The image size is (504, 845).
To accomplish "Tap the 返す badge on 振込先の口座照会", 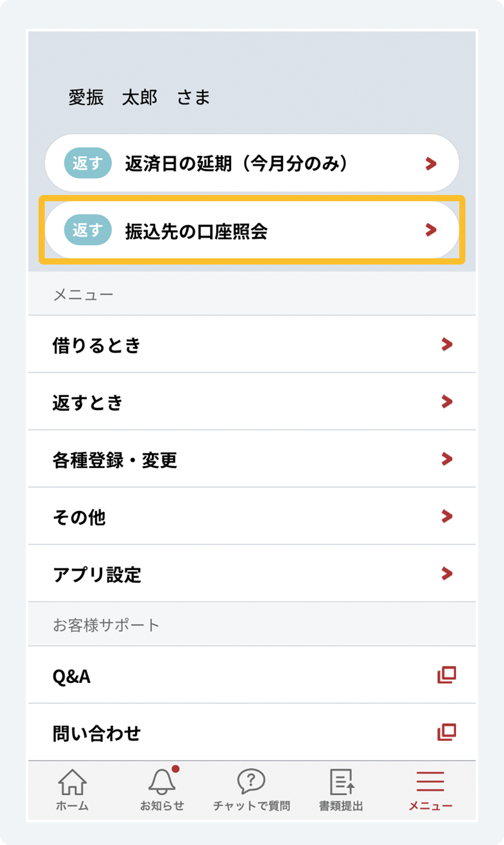I will tap(87, 230).
